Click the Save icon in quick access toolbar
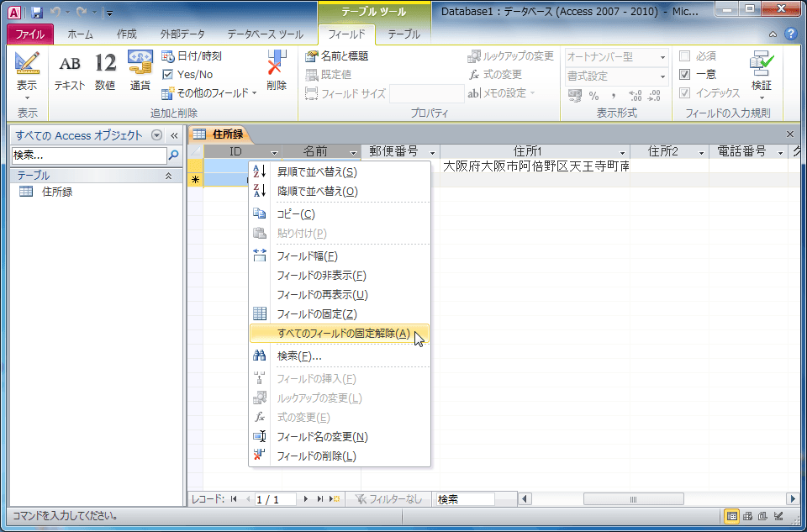 (36, 12)
